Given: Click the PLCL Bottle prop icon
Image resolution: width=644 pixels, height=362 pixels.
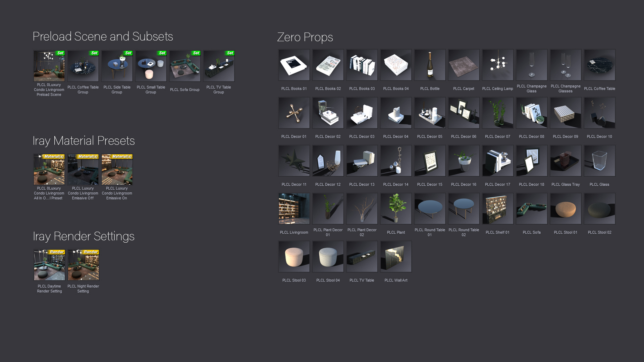Looking at the screenshot, I should click(430, 65).
